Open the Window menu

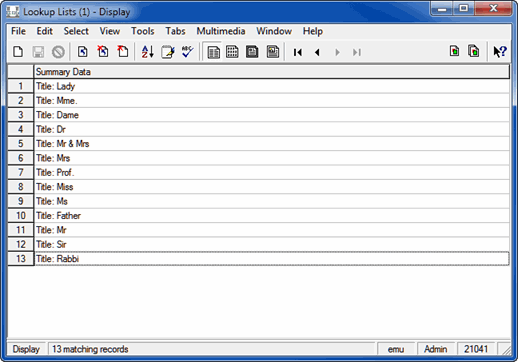274,31
